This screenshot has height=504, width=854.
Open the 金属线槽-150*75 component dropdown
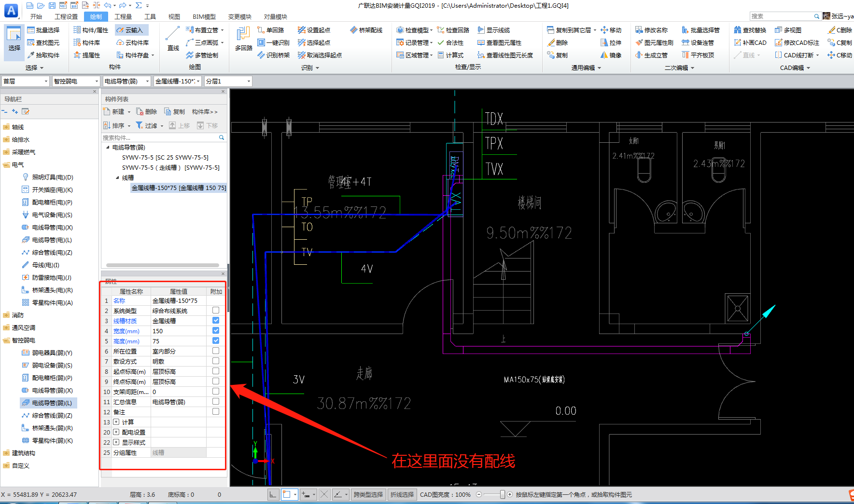[x=177, y=81]
